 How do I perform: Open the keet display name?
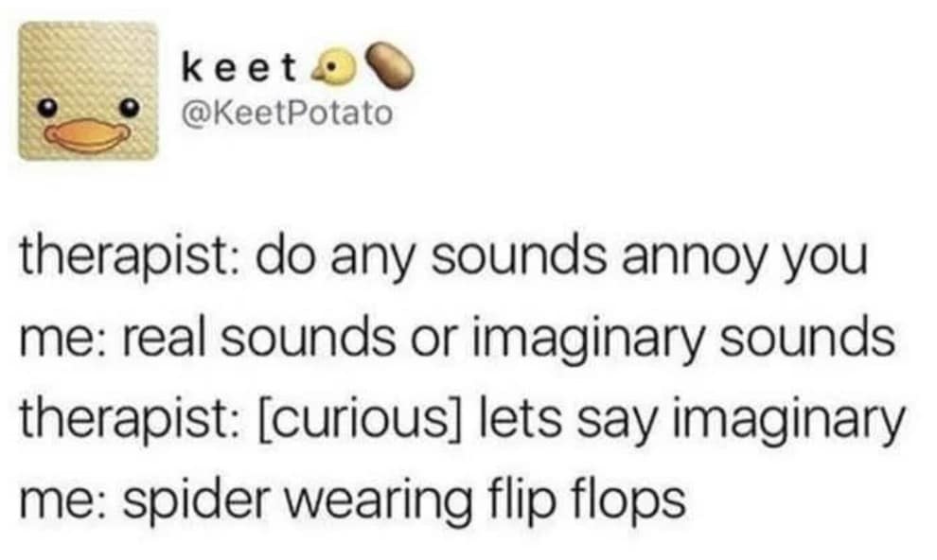[x=239, y=69]
